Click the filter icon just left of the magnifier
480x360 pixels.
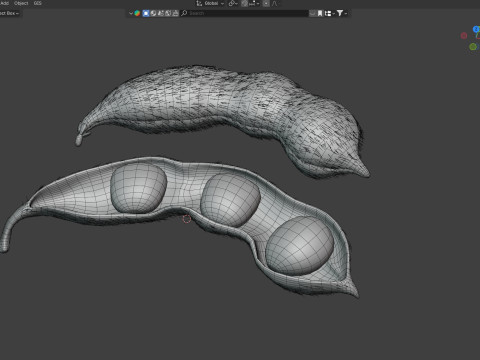pos(175,13)
